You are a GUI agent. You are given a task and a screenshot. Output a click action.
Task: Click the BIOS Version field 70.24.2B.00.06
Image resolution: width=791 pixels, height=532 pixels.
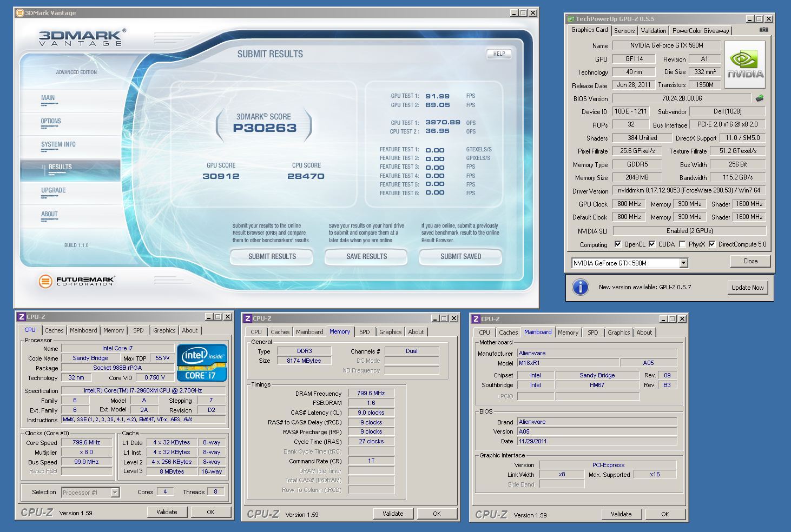(682, 98)
